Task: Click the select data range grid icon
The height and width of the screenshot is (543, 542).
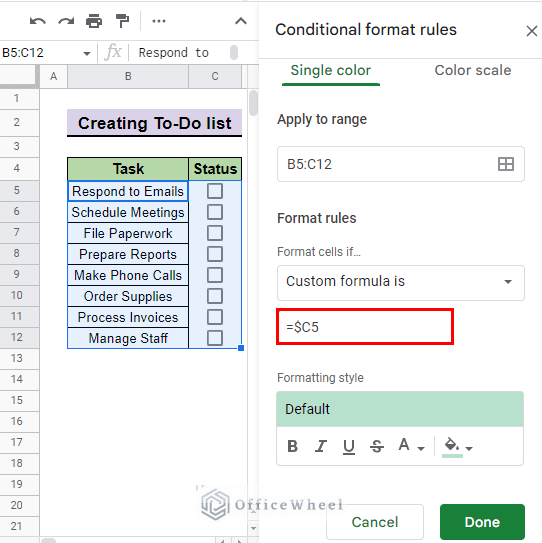Action: (x=506, y=164)
